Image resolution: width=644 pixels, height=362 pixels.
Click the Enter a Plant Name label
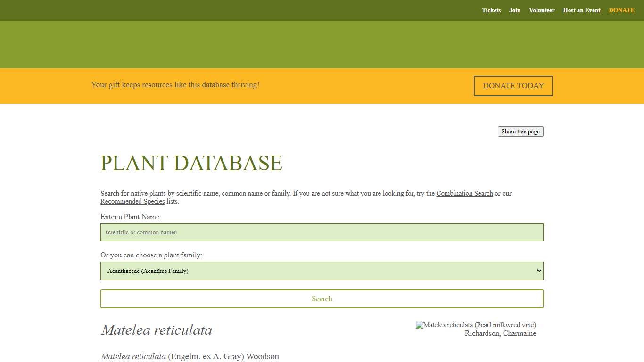(x=131, y=217)
